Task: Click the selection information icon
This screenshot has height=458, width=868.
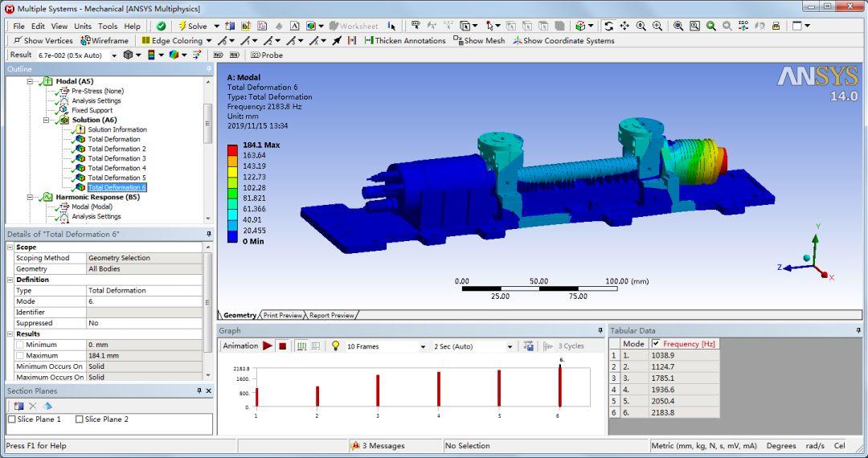Action: coord(392,26)
